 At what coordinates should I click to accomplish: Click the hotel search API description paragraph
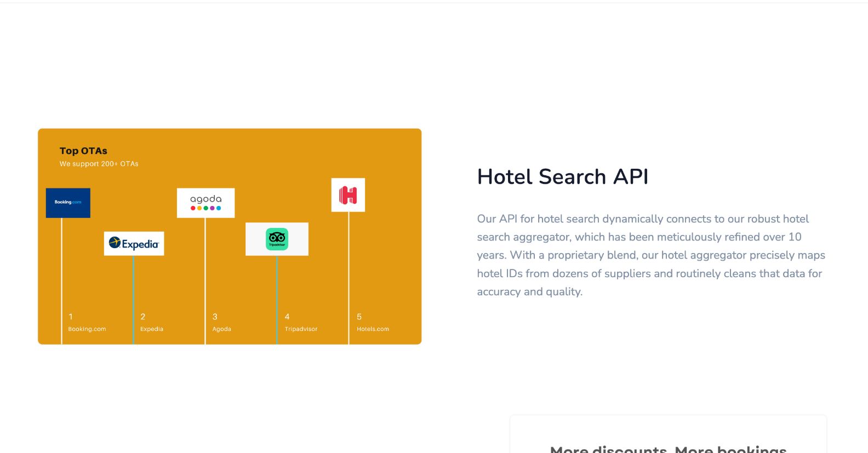pos(650,255)
